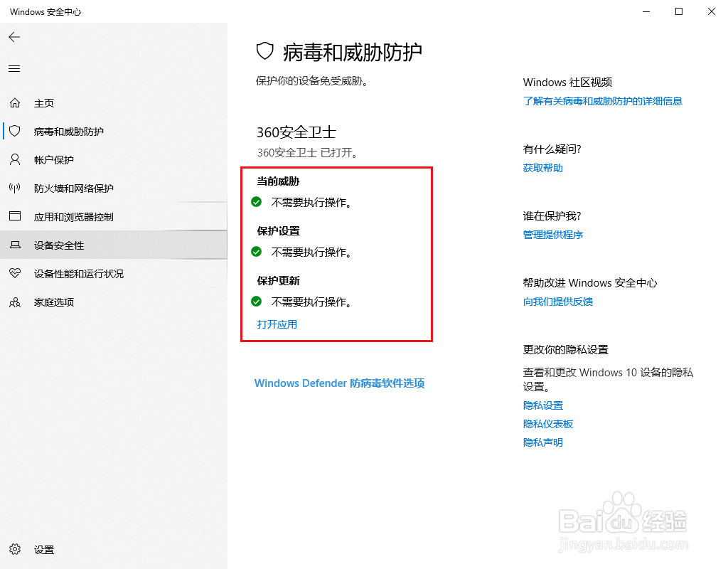The height and width of the screenshot is (569, 728).
Task: Click the 保护更新 heading
Action: coord(278,280)
